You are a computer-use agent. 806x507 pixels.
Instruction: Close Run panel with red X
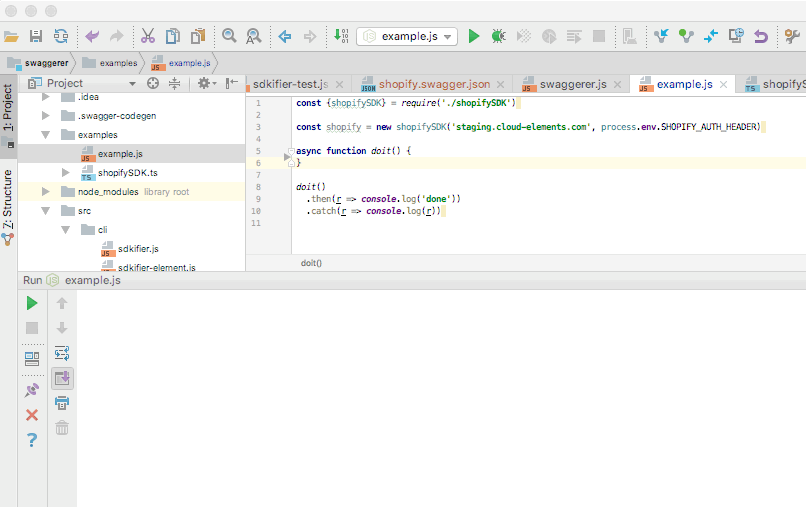pyautogui.click(x=32, y=415)
